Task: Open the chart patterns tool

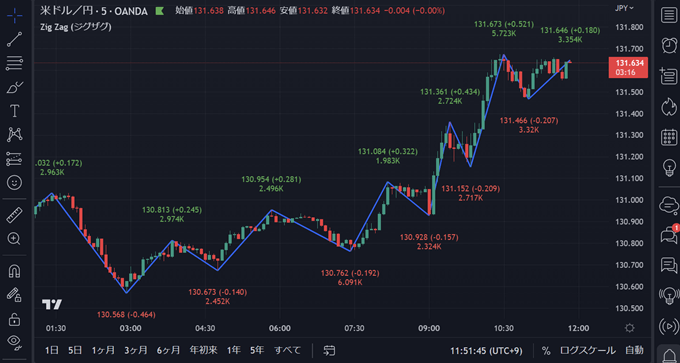Action: [14, 134]
